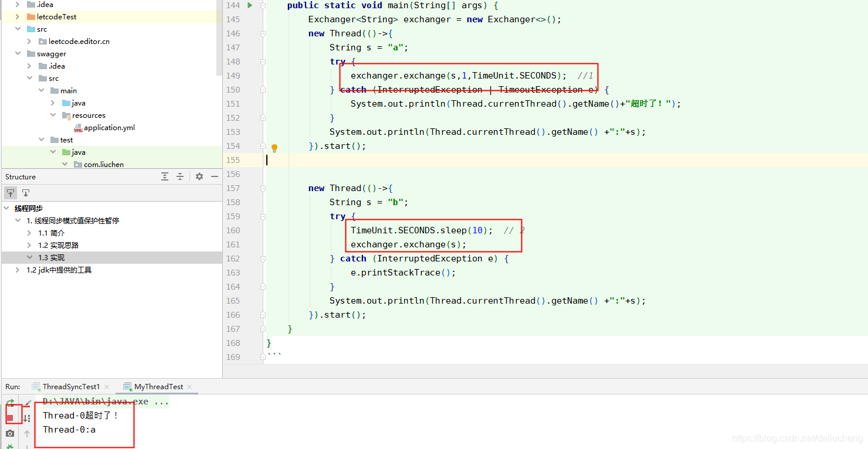Click 'exchanger.exchange(s);' on line 161
Screen dimensions: 868x449
(x=408, y=244)
